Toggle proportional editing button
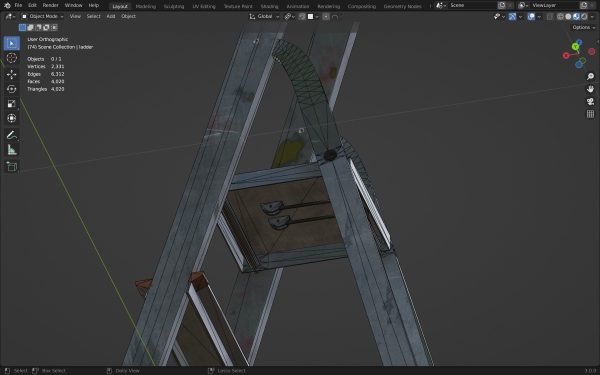The height and width of the screenshot is (375, 600). 326,16
